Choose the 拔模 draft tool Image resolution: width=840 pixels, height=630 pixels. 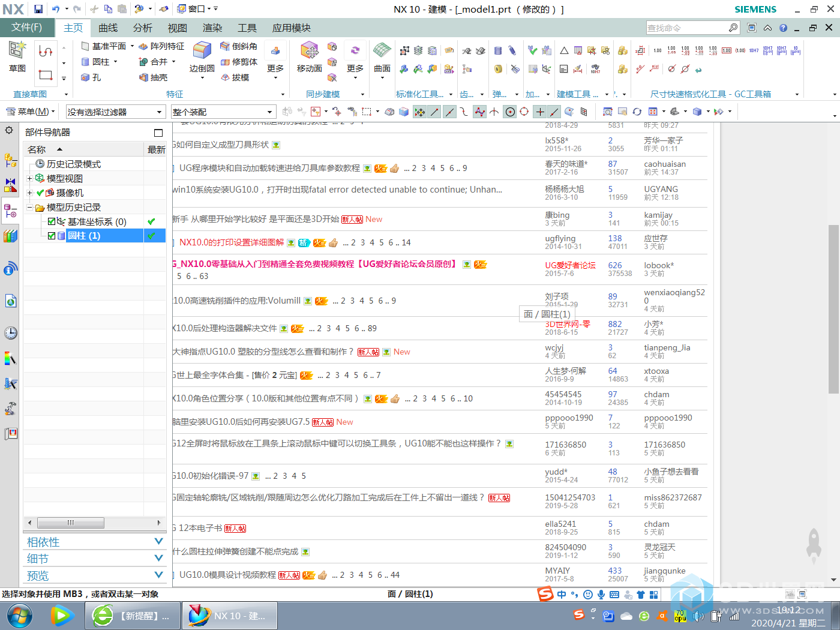point(235,77)
